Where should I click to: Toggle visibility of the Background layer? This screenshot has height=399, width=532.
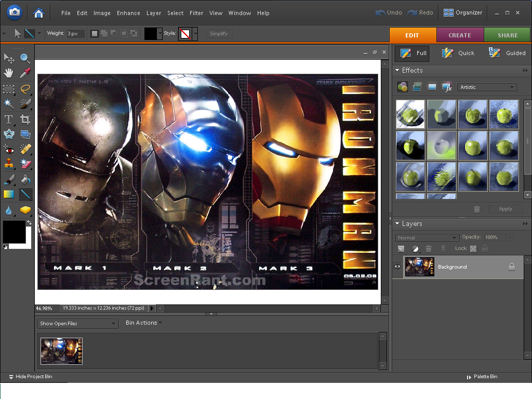click(x=397, y=267)
